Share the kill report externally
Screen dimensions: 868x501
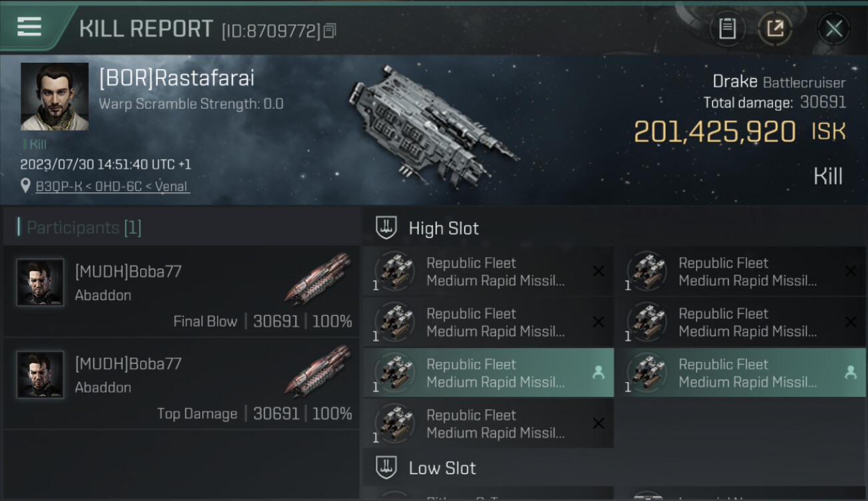point(775,29)
